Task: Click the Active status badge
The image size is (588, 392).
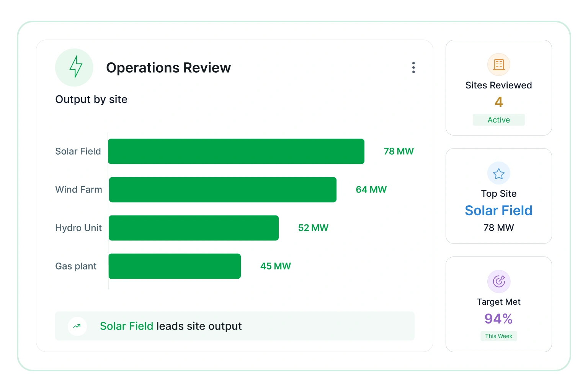Action: (x=498, y=120)
